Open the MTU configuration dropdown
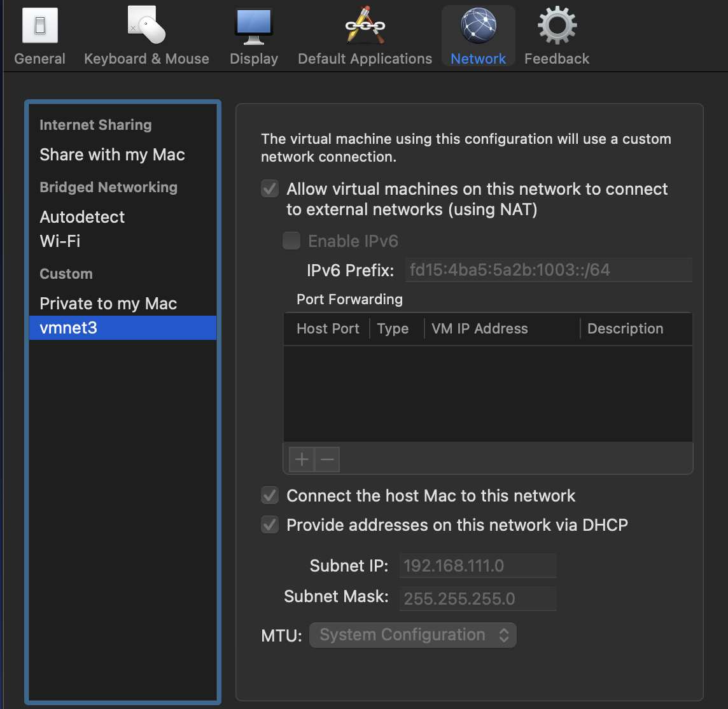This screenshot has height=709, width=728. point(412,635)
